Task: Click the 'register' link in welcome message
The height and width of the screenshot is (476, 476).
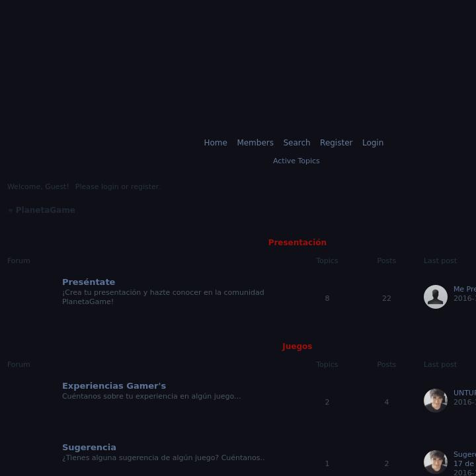Action: pos(145,186)
